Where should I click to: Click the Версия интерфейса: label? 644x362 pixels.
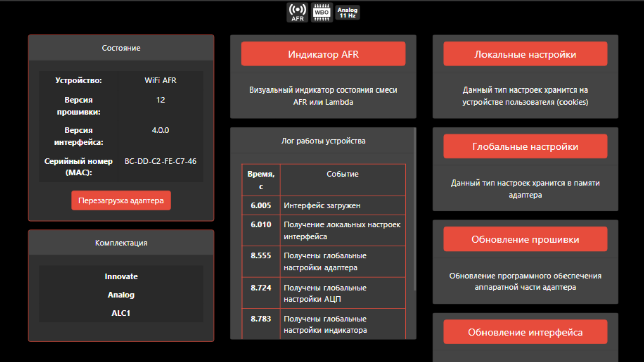point(78,136)
